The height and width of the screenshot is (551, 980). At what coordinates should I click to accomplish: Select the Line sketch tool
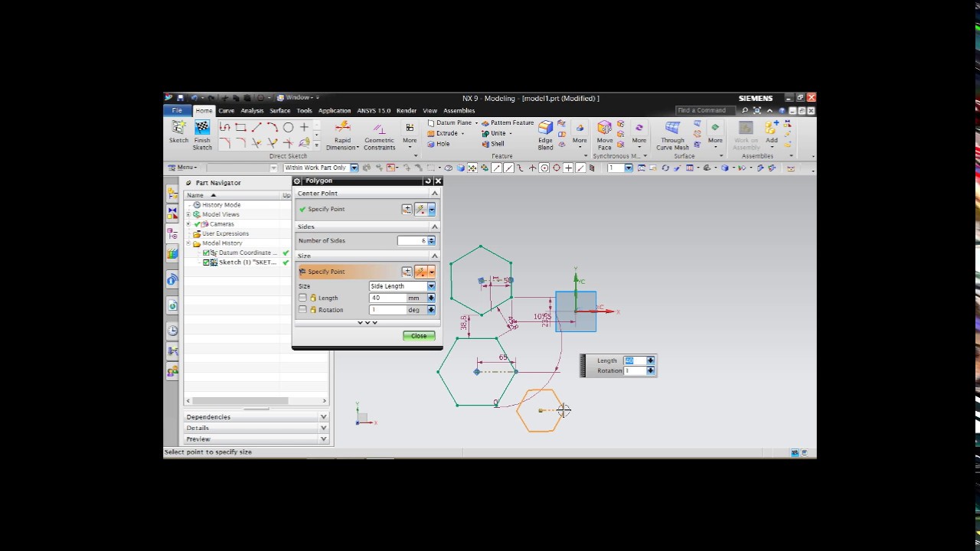(256, 127)
